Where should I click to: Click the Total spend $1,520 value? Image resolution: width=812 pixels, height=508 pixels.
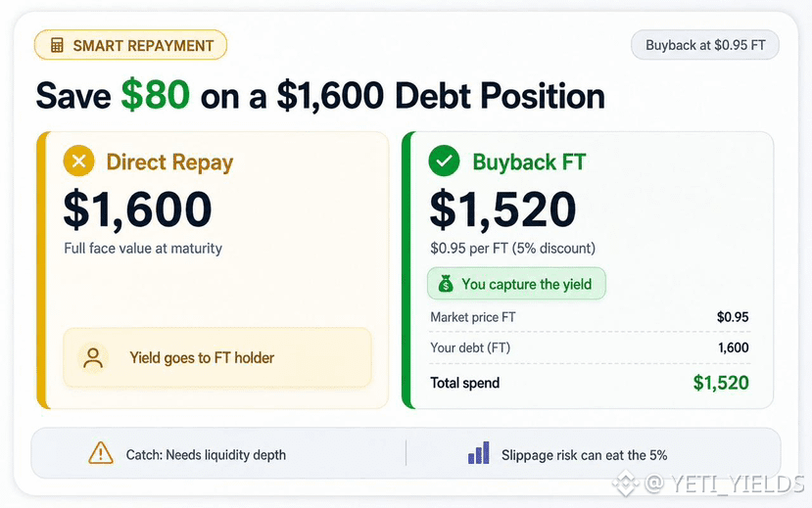[721, 383]
